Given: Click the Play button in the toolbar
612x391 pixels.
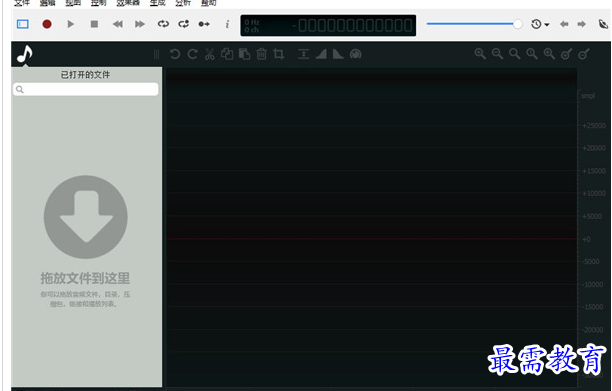Looking at the screenshot, I should pyautogui.click(x=71, y=24).
